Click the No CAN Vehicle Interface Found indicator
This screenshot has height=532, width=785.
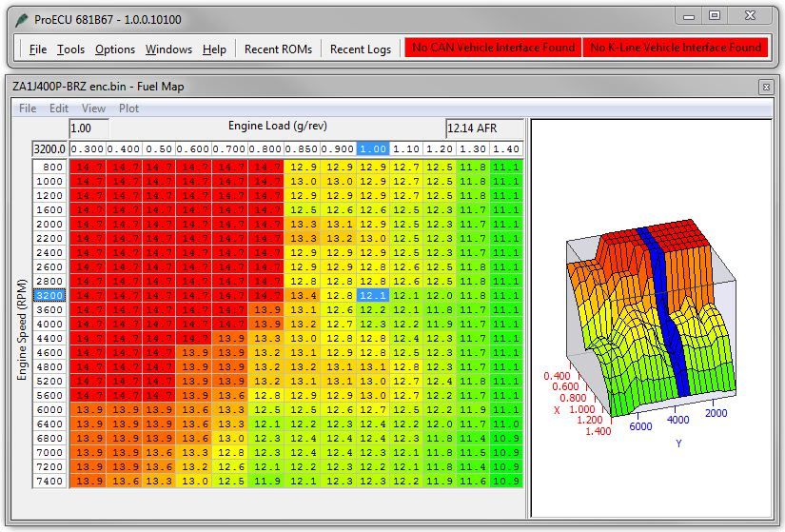coord(493,48)
